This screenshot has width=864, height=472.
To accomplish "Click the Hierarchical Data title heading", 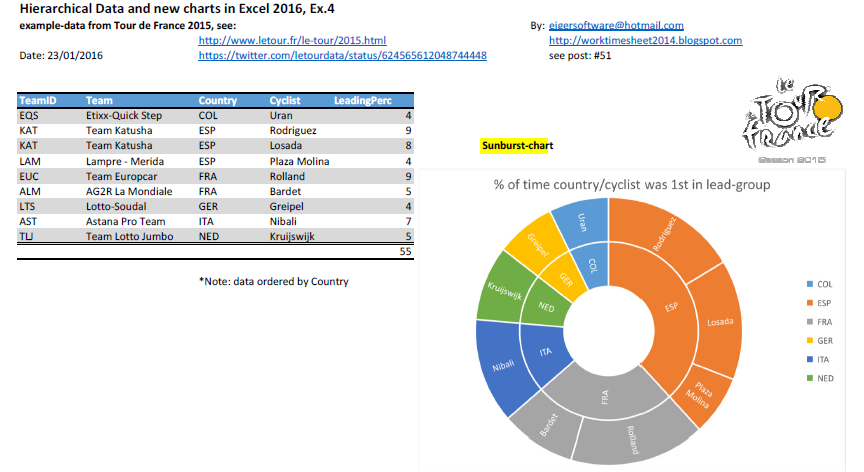I will pos(177,9).
